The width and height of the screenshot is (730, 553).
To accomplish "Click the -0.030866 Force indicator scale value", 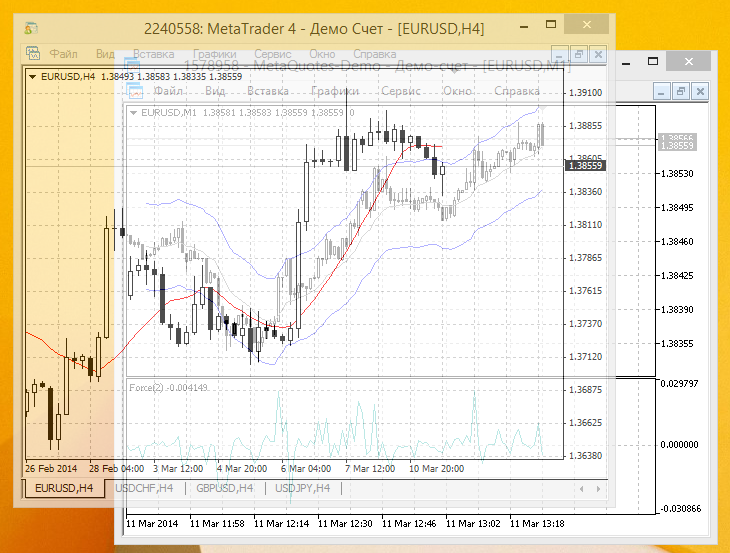I will click(x=681, y=509).
